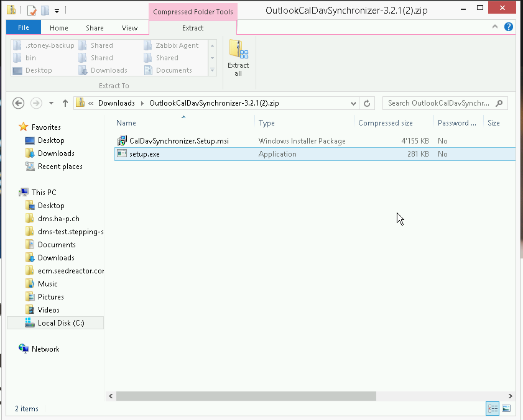Select Local Disk (C:) in navigation pane
This screenshot has width=523, height=420.
click(x=60, y=323)
